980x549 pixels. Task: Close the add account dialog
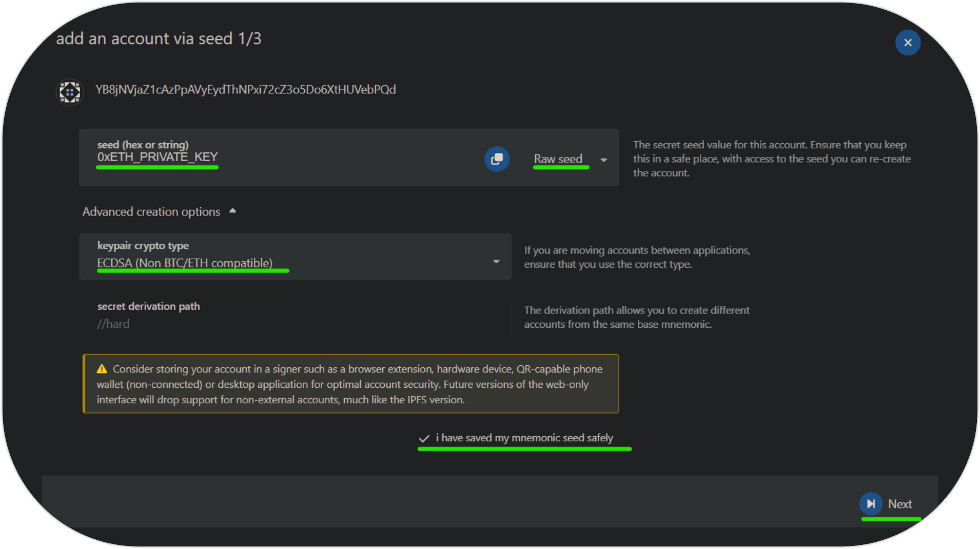(x=907, y=43)
